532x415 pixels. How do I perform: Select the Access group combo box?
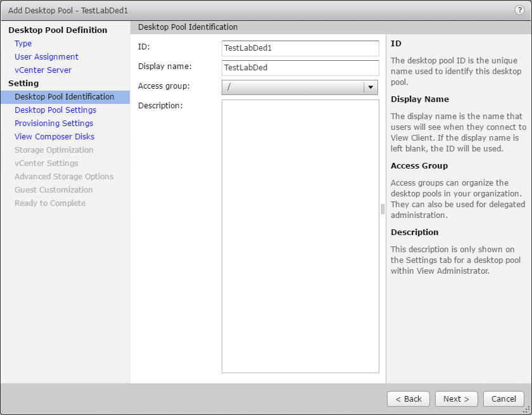[x=293, y=87]
